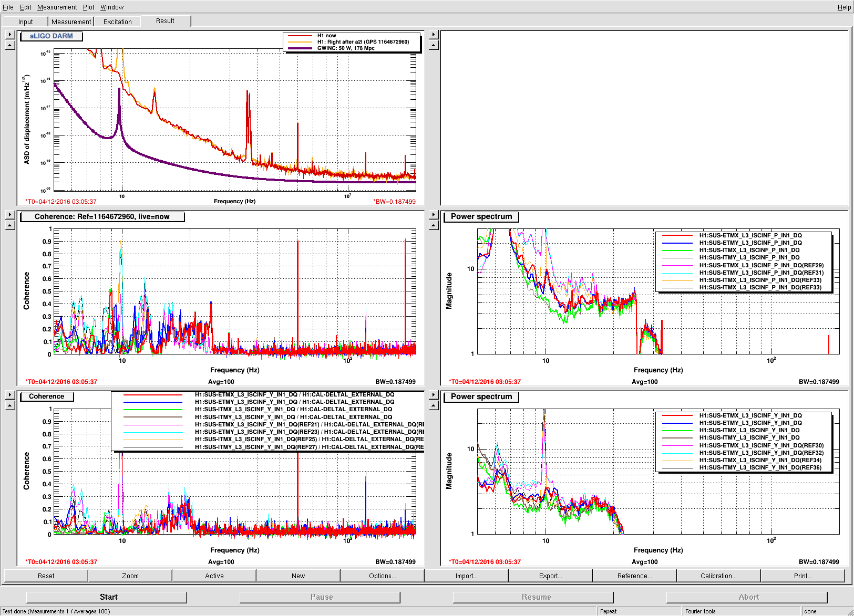Click the Reset button
Screen dimensions: 854x616
(46, 576)
